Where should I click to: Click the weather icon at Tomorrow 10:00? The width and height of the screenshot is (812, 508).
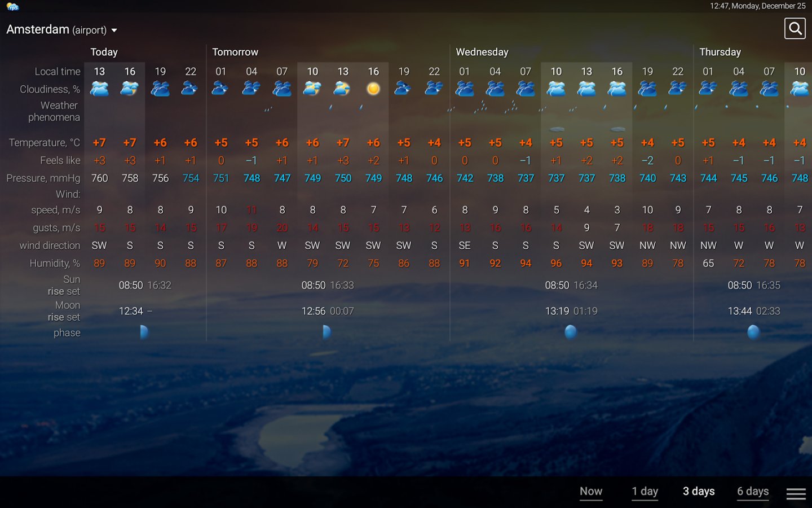pos(312,88)
